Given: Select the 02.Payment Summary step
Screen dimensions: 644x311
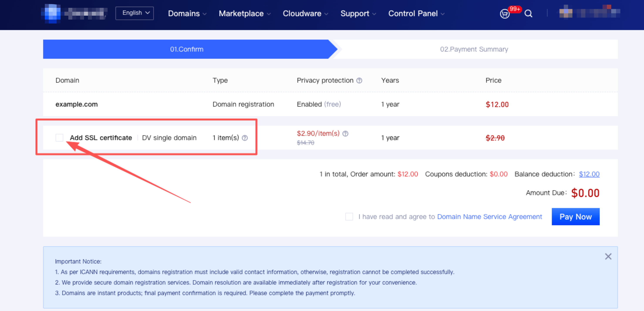Looking at the screenshot, I should (x=474, y=49).
